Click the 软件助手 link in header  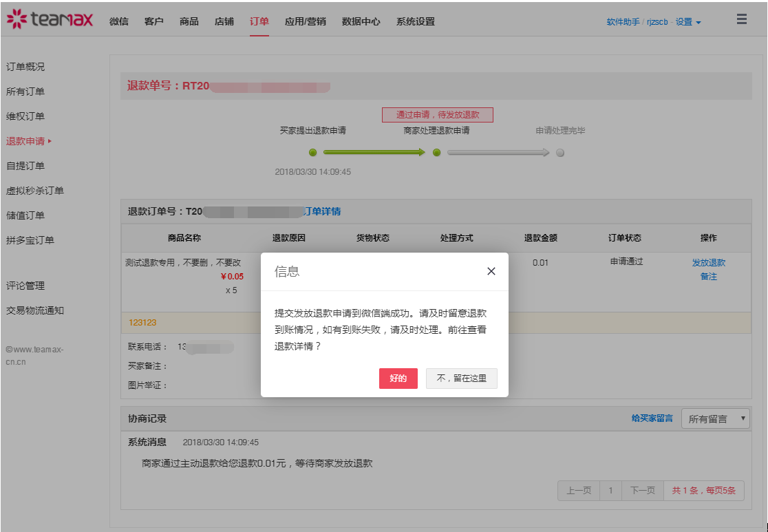(x=622, y=22)
